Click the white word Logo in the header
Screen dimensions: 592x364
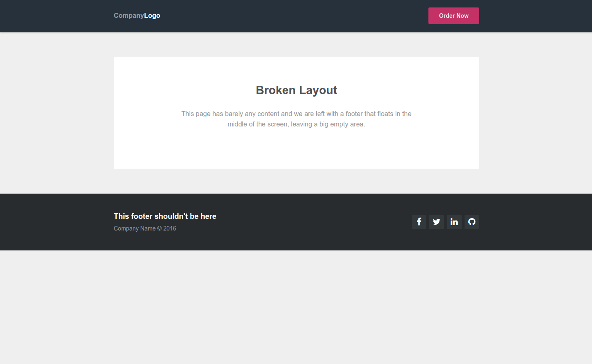coord(152,16)
